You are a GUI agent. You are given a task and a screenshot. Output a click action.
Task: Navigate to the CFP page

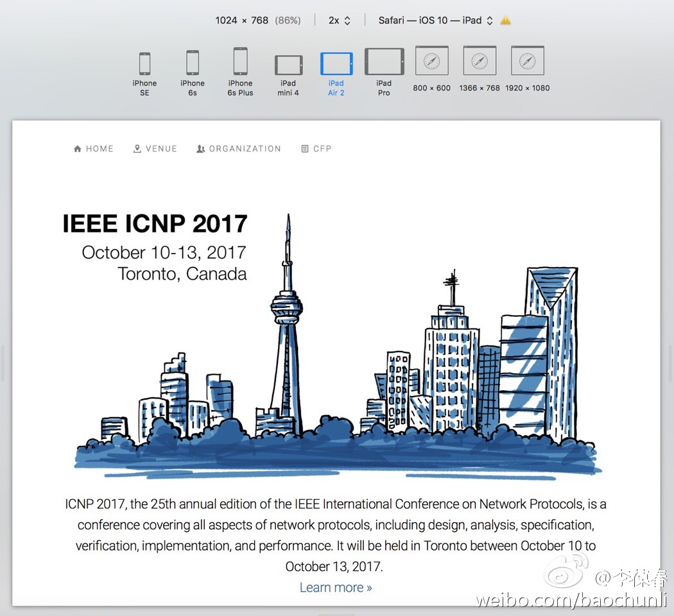(x=316, y=149)
